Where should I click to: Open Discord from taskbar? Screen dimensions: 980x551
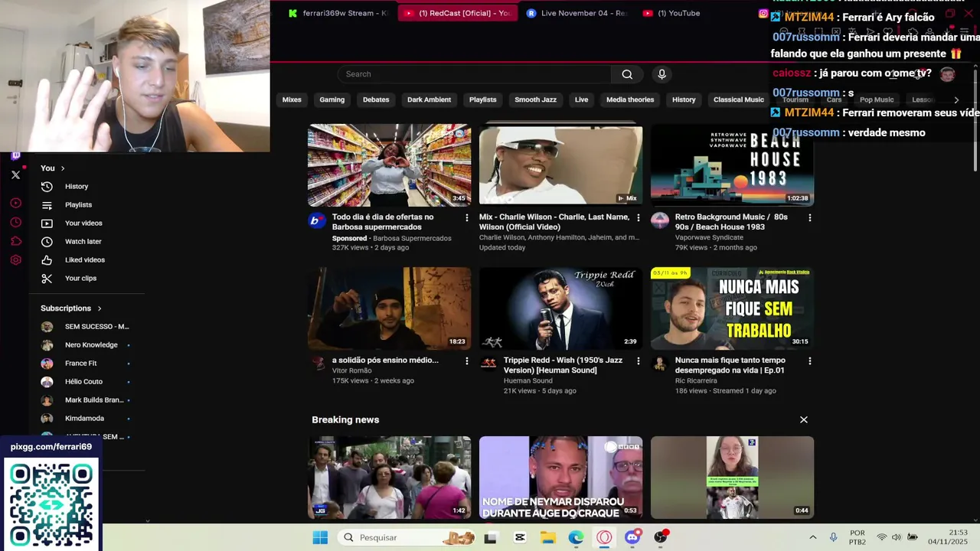click(x=632, y=538)
